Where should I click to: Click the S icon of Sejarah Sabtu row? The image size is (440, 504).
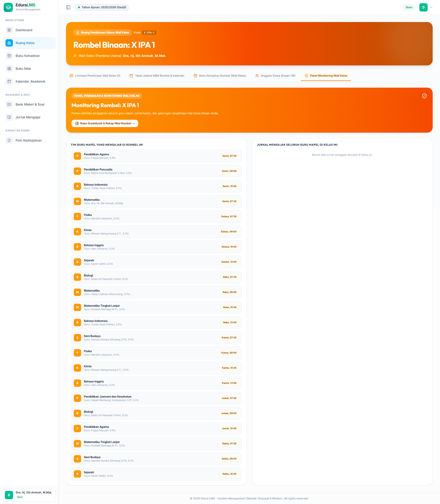(x=77, y=474)
